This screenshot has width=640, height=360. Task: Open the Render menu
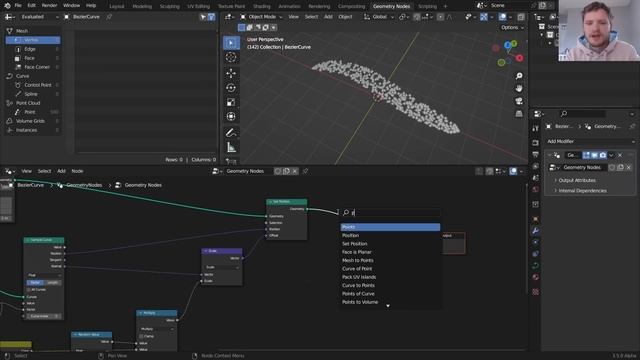(x=49, y=6)
